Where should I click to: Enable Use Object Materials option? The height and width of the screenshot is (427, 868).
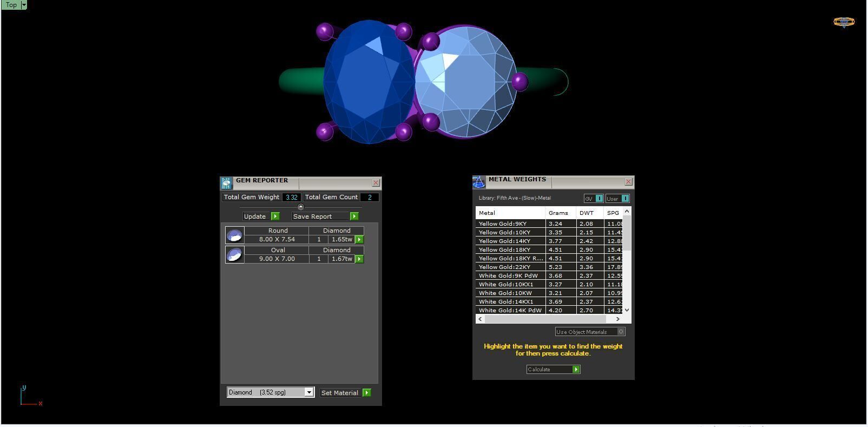tap(590, 332)
